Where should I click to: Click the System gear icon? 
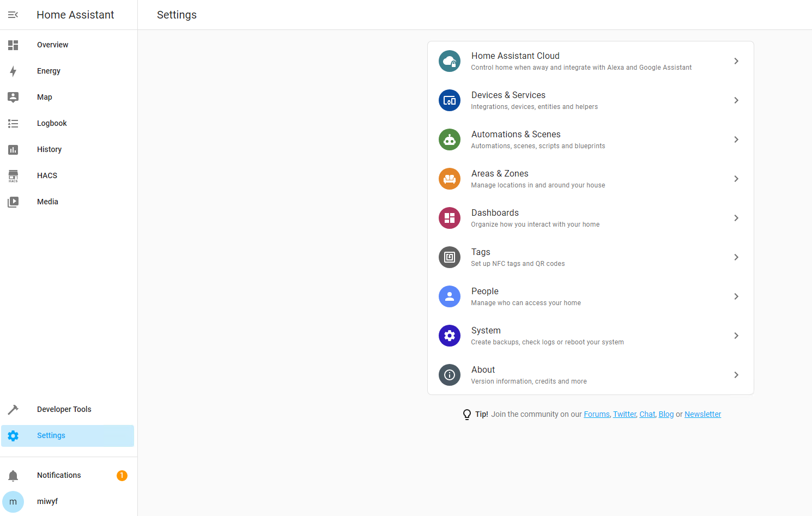point(449,336)
